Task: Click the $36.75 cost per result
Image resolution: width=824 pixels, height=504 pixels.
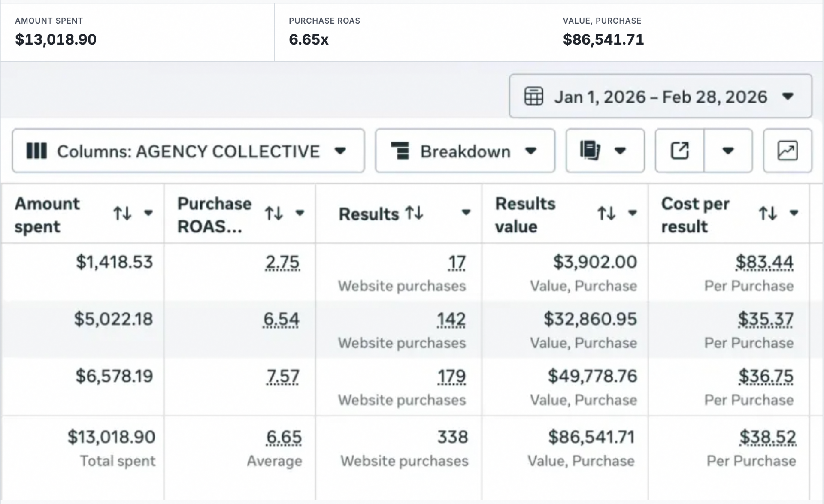Action: click(766, 376)
